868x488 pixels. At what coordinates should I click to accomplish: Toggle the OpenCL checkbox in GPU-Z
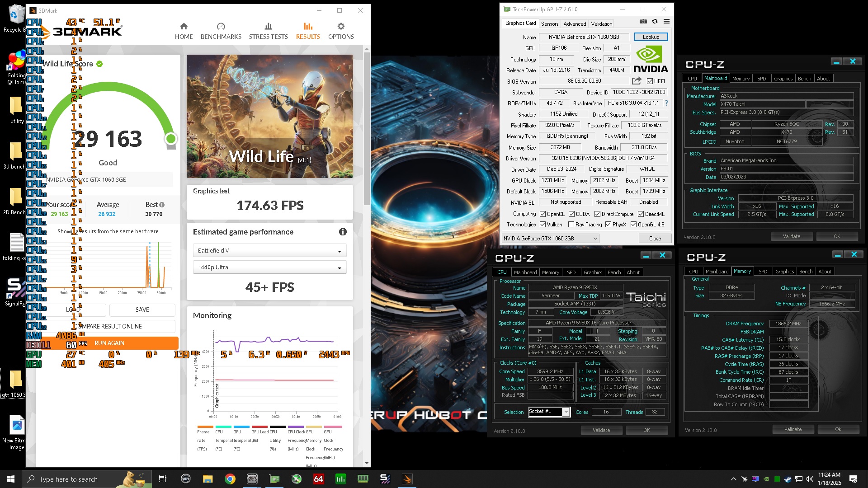[x=542, y=214]
